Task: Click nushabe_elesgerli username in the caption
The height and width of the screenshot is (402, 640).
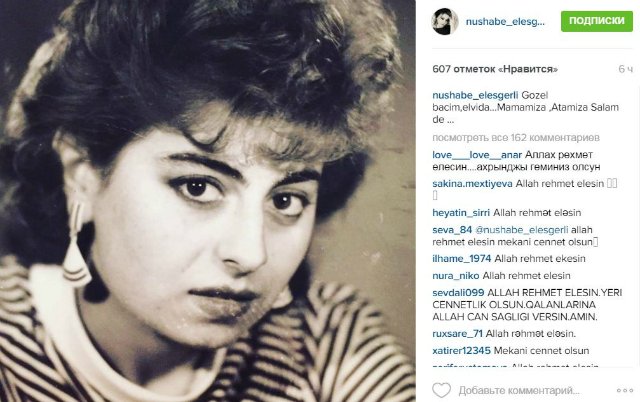Action: point(475,96)
